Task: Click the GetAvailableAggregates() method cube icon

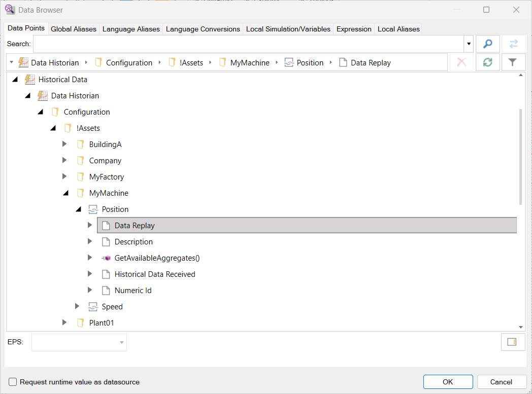Action: pos(106,258)
